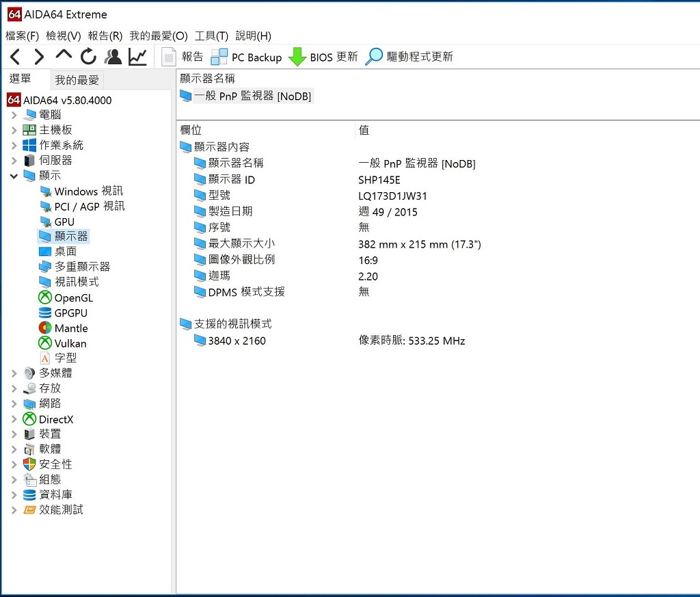Click the Refresh icon in toolbar

click(x=88, y=57)
